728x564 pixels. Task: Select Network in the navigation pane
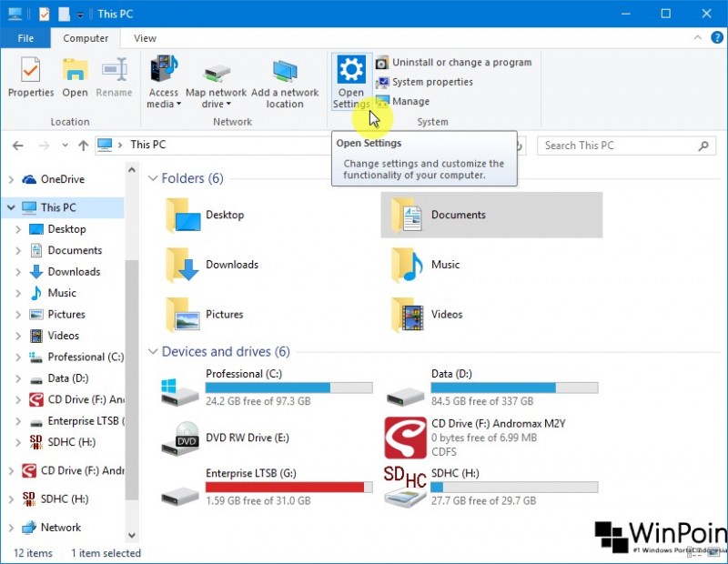point(60,528)
